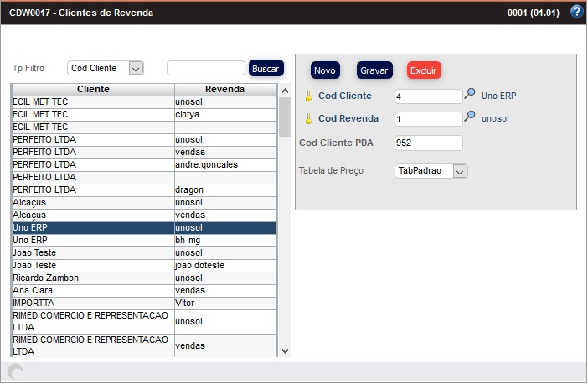
Task: Select the revenda cell 'Vitor'
Action: (x=225, y=304)
